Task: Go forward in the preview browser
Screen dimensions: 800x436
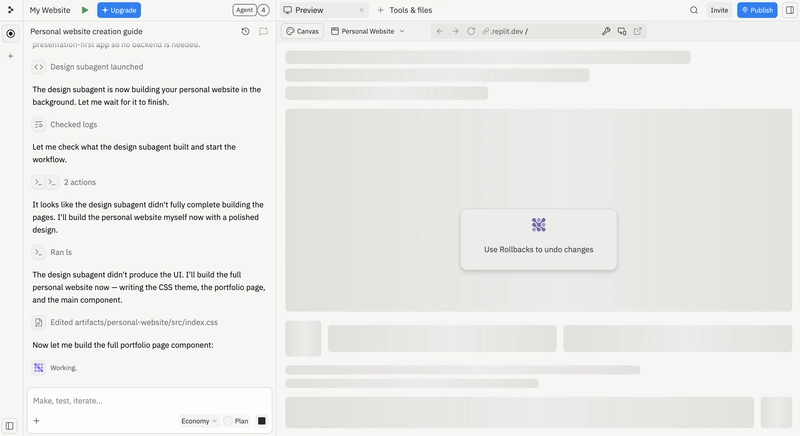Action: (455, 31)
